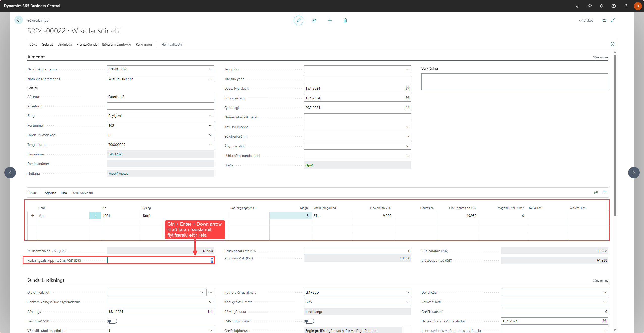Click the share icon in header
Screen dimensions: 644x333
314,20
